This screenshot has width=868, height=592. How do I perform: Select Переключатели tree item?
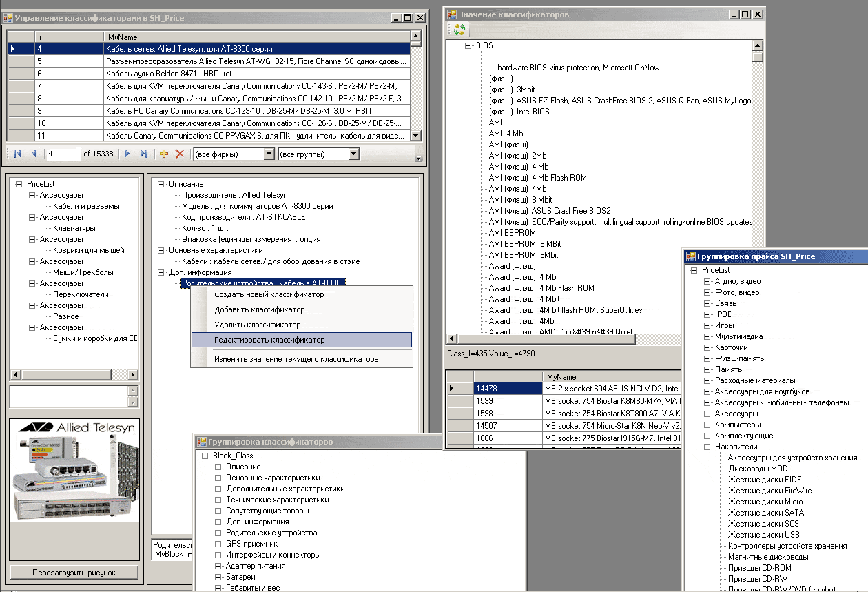click(x=81, y=294)
